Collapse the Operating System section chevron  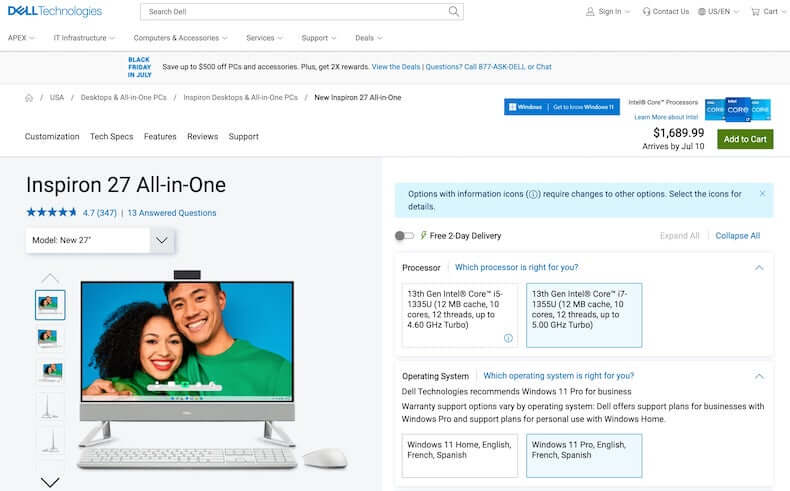pos(759,376)
